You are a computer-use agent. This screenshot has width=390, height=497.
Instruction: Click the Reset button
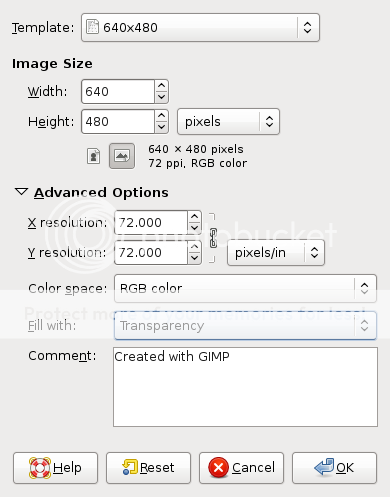pos(148,468)
